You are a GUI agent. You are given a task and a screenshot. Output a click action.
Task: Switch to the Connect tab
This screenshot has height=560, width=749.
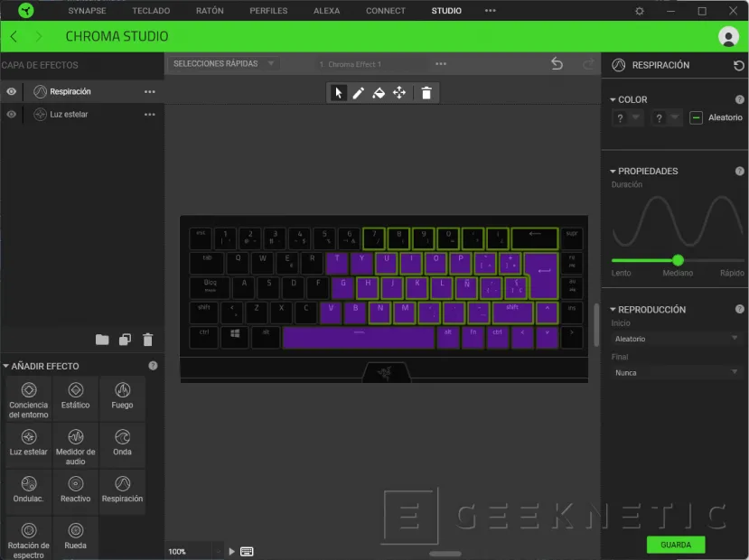click(x=386, y=11)
